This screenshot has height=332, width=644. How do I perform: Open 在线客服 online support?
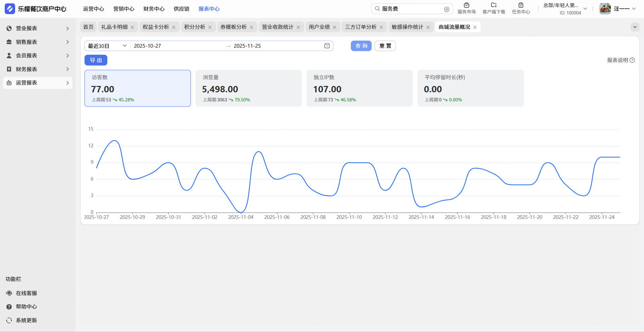coord(26,293)
